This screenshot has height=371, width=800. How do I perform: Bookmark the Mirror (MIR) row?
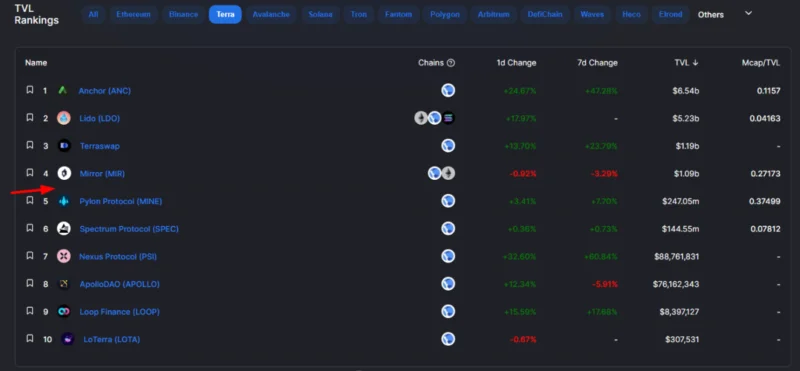(x=30, y=172)
